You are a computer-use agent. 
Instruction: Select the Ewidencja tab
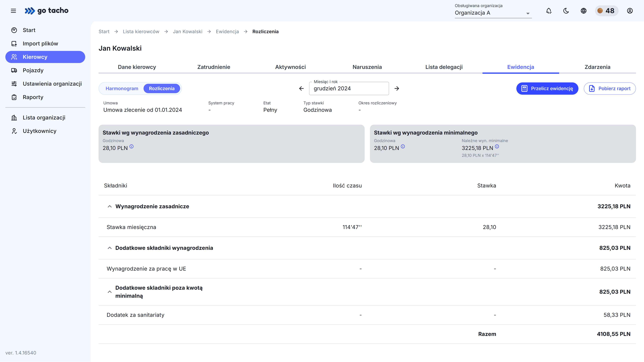click(x=521, y=67)
